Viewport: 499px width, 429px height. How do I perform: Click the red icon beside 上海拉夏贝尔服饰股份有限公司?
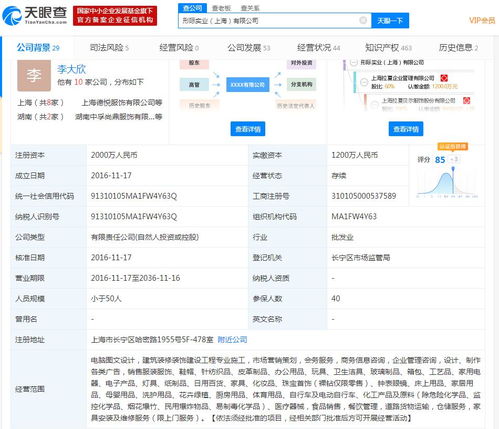(466, 100)
